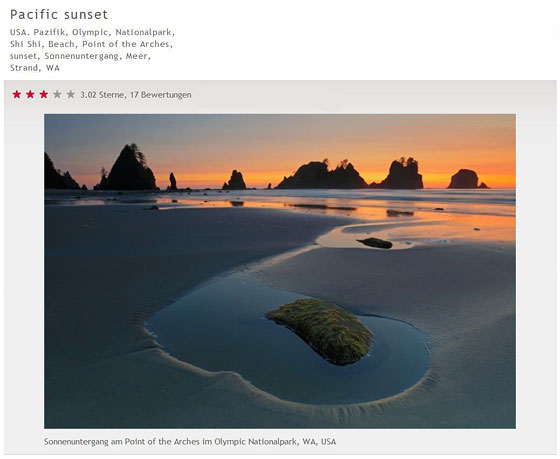Image resolution: width=560 pixels, height=459 pixels.
Task: Open the Olympic keyword tag
Action: point(90,33)
